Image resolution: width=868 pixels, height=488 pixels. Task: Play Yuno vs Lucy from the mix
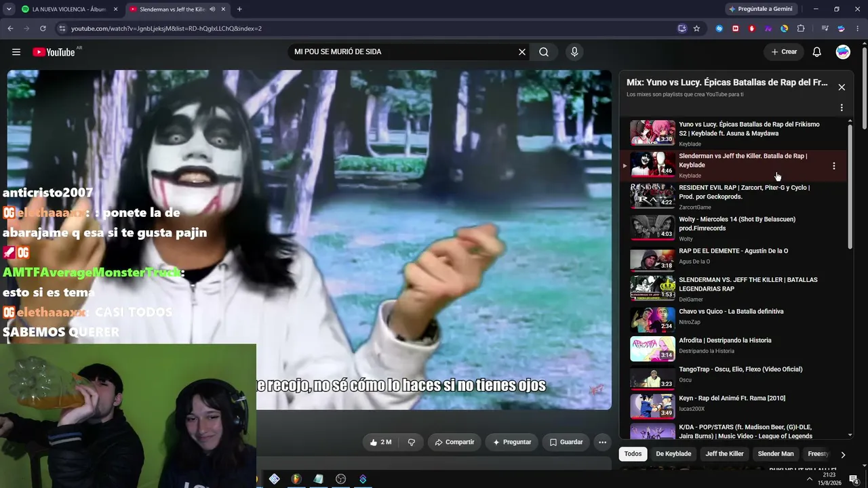[734, 134]
